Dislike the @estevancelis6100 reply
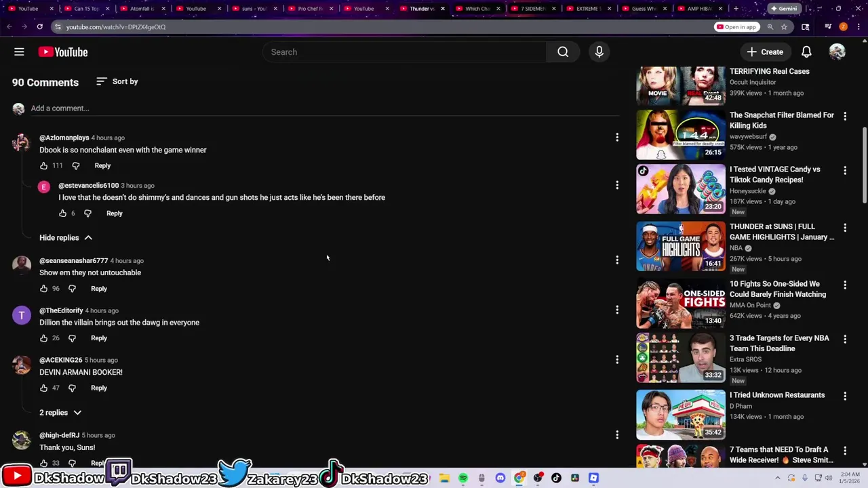This screenshot has height=488, width=868. [x=87, y=213]
